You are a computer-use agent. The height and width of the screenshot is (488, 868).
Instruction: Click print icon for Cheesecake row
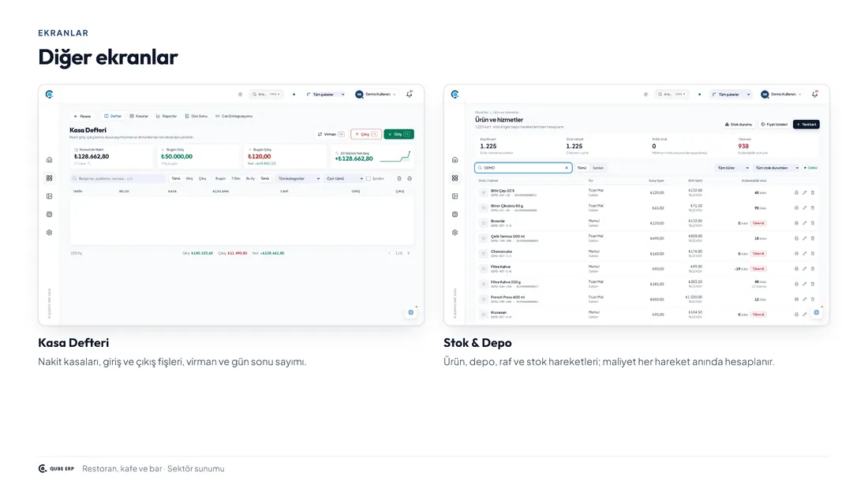(797, 253)
